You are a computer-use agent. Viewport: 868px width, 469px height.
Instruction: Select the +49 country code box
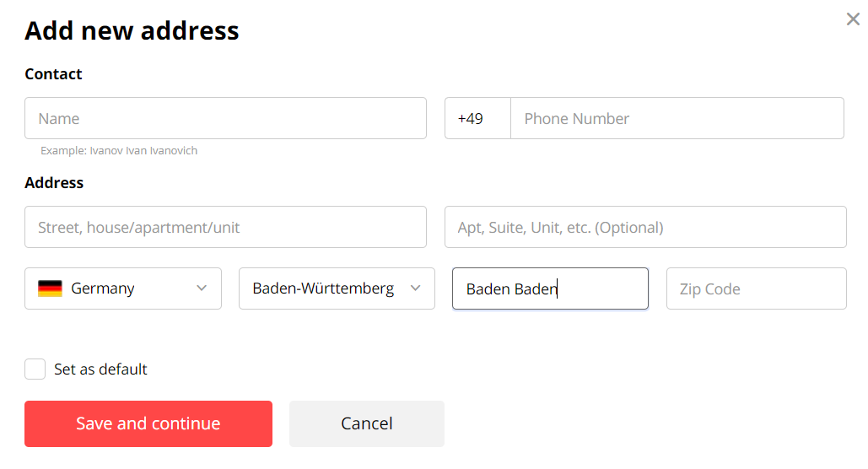click(x=477, y=118)
